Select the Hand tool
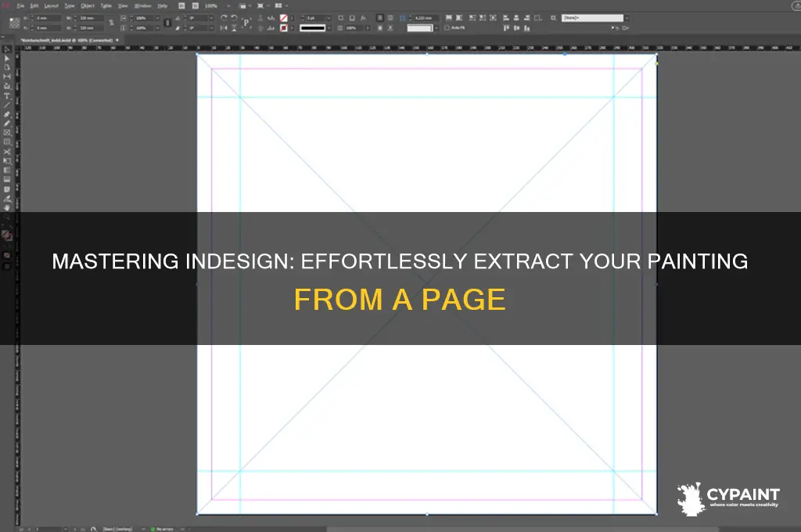The height and width of the screenshot is (532, 801). tap(7, 207)
